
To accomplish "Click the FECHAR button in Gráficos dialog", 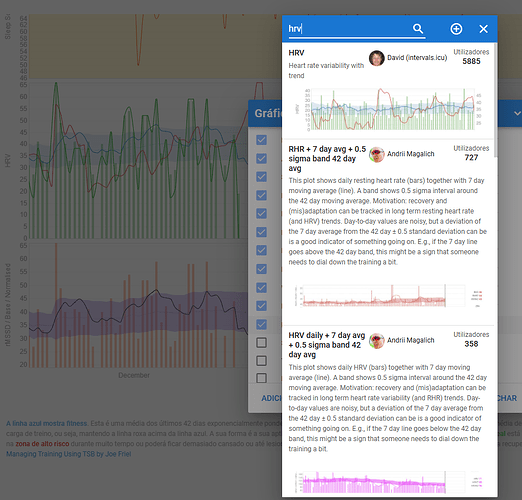I will pyautogui.click(x=507, y=398).
